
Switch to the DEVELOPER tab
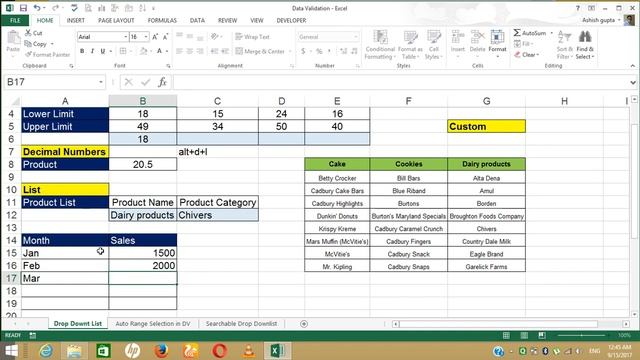pyautogui.click(x=291, y=20)
